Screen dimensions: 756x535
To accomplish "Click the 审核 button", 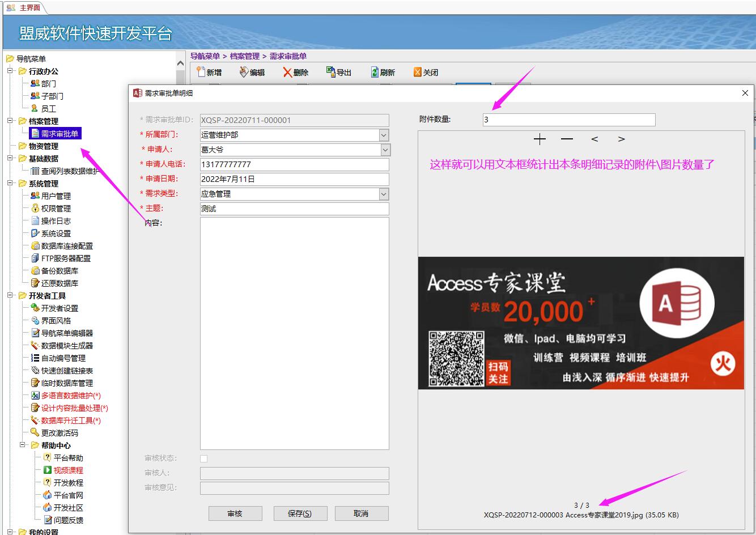I will click(x=235, y=513).
